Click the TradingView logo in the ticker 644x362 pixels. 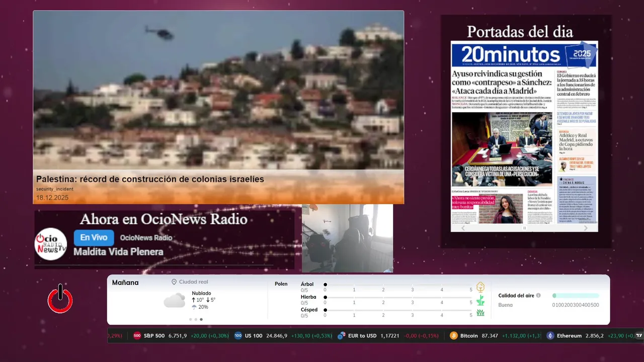639,336
